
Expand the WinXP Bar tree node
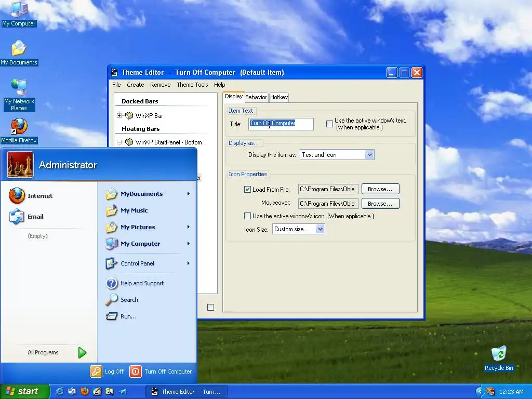[119, 115]
